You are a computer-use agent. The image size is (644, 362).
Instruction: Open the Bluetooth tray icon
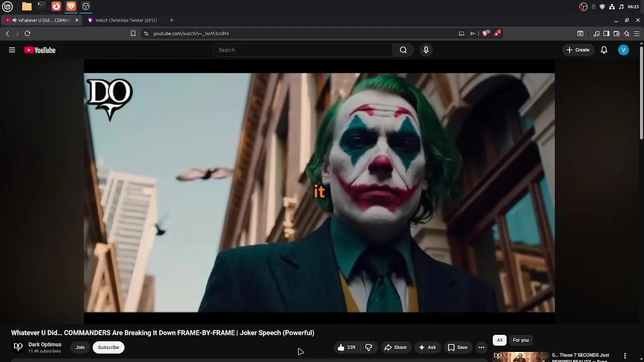click(594, 7)
